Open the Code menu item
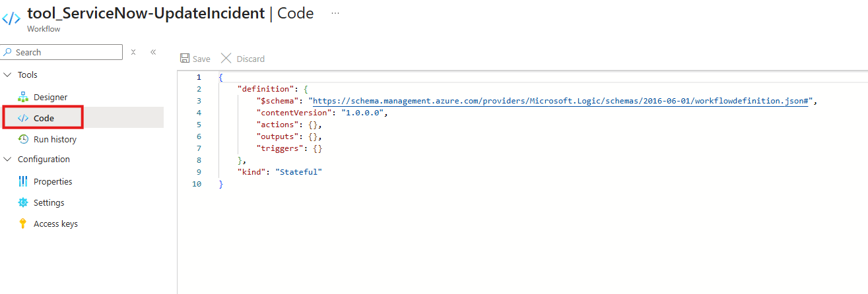This screenshot has height=294, width=868. pos(44,119)
